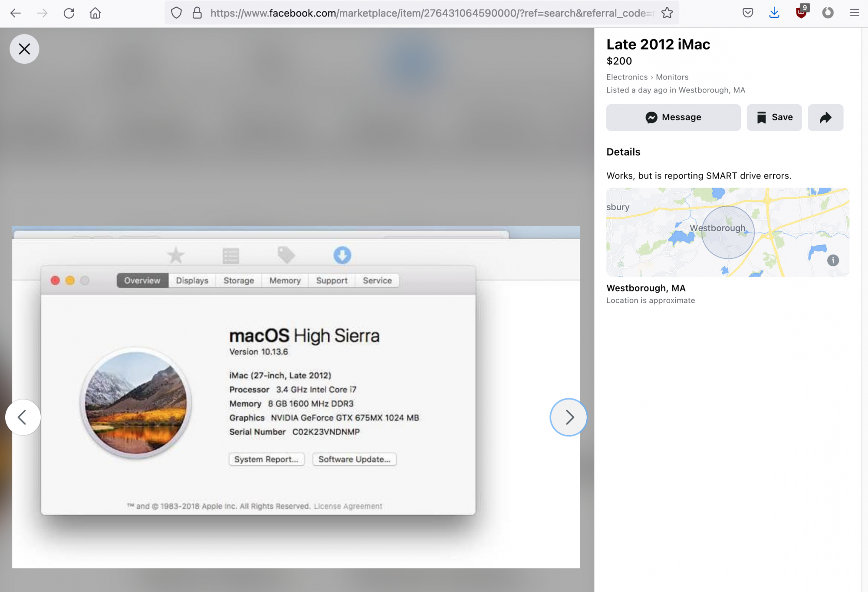
Task: Message the seller about the iMac
Action: click(x=674, y=117)
